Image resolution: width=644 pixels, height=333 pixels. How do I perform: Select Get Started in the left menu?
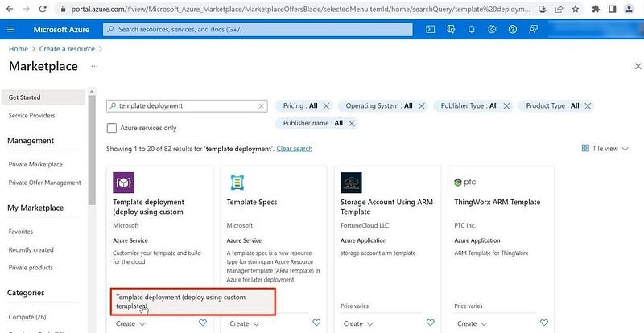coord(43,97)
